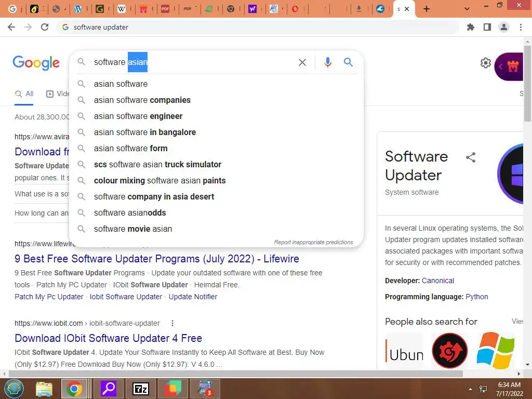Choose suggestion 'colour mixing software asian paints'
The height and width of the screenshot is (399, 532).
(x=216, y=180)
